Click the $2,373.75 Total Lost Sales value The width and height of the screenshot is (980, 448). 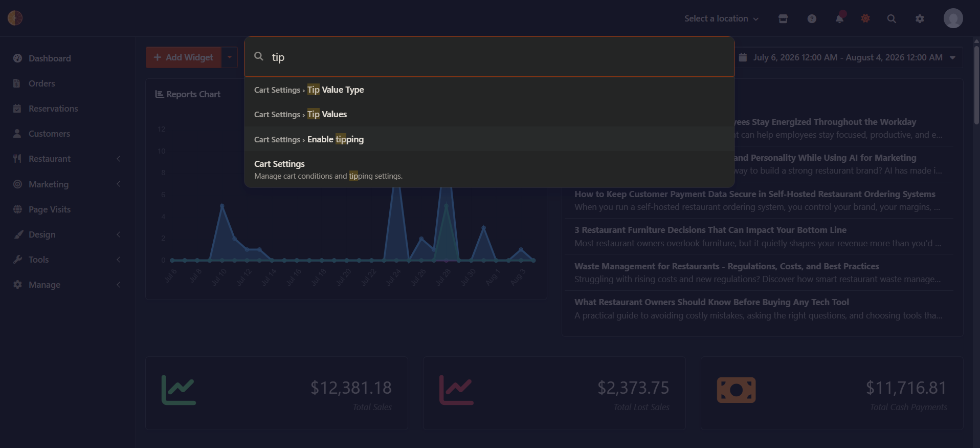click(x=633, y=388)
